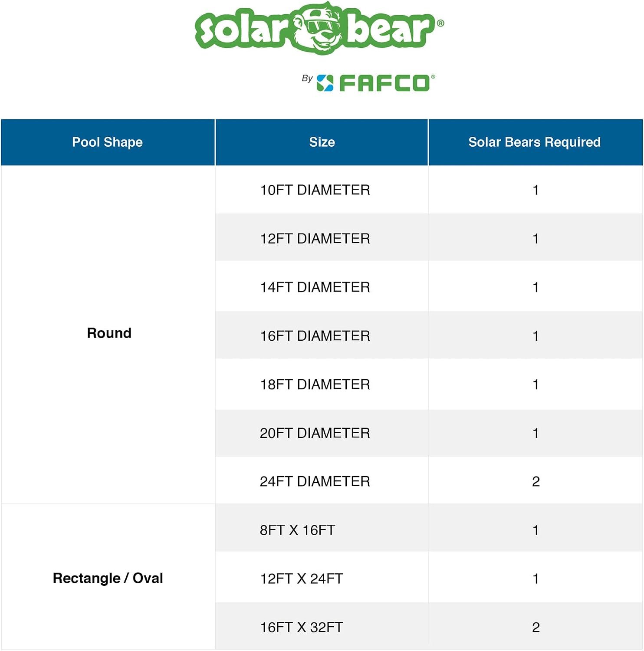Select the 8FT X 16FT size cell

322,529
